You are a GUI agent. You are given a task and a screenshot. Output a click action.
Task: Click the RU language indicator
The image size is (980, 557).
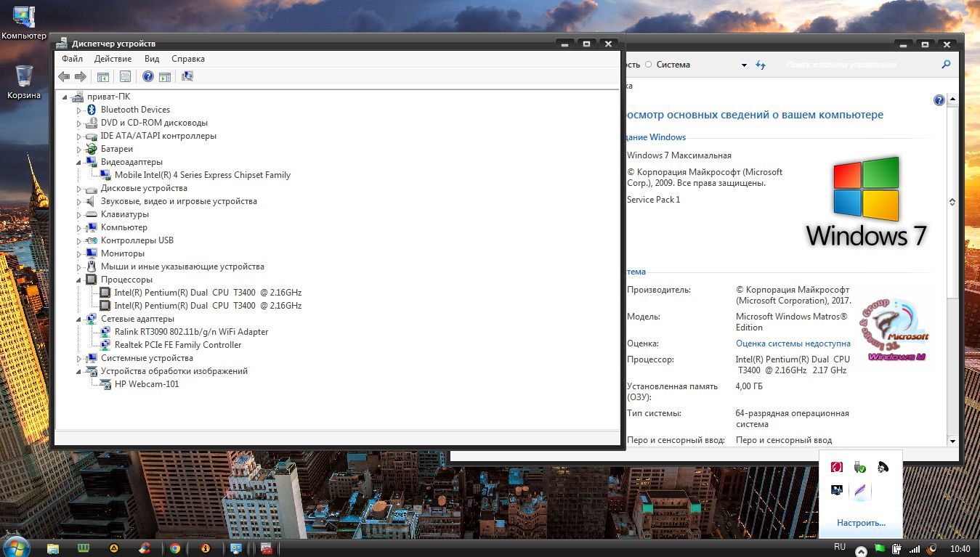click(x=840, y=546)
